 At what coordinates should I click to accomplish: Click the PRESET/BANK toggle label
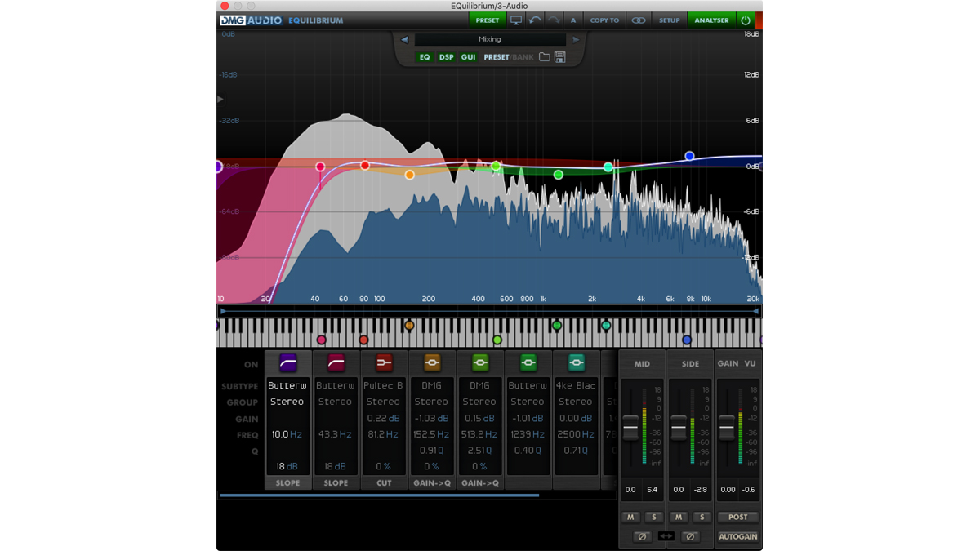coord(509,57)
